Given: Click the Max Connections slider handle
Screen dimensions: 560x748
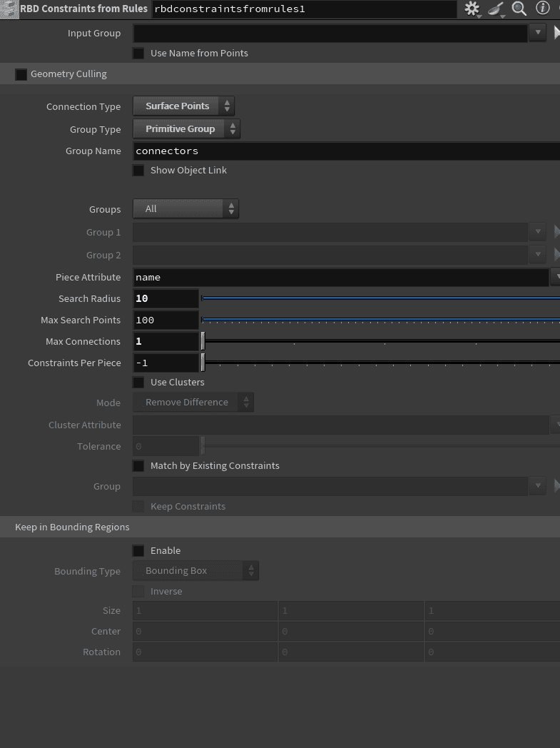Looking at the screenshot, I should click(x=203, y=342).
